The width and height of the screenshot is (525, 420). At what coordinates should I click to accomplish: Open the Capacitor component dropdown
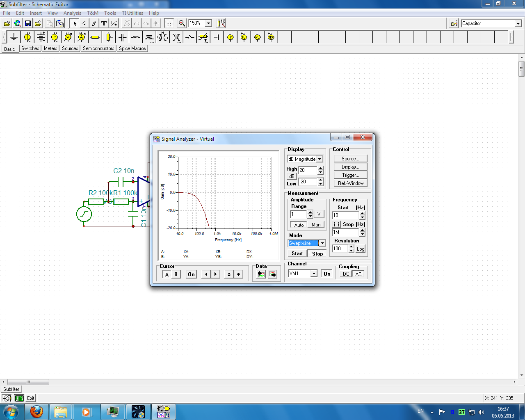click(x=518, y=23)
